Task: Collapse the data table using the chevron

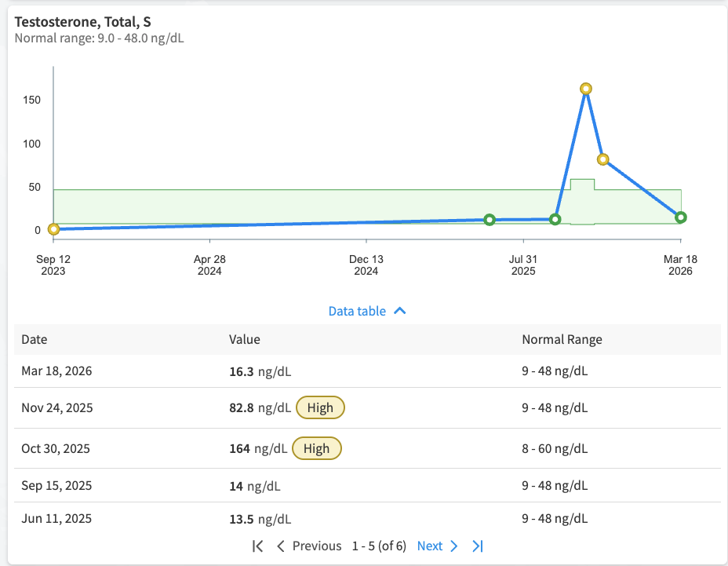Action: click(x=399, y=311)
